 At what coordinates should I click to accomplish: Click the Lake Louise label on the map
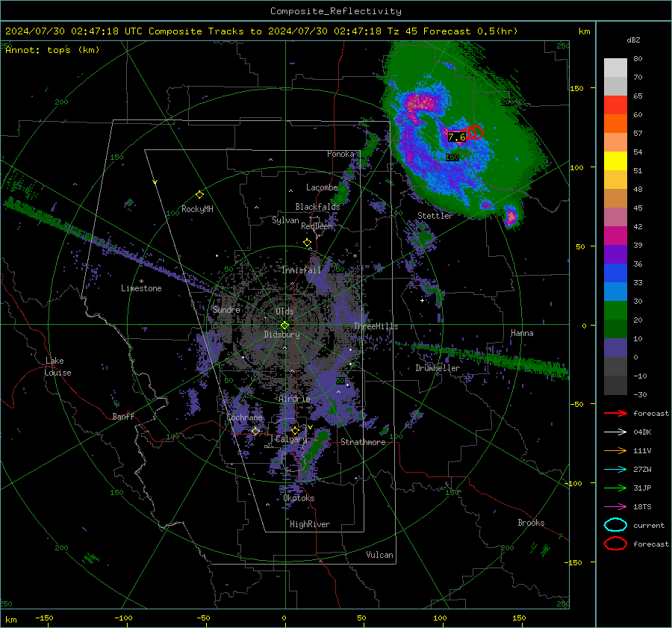[57, 367]
